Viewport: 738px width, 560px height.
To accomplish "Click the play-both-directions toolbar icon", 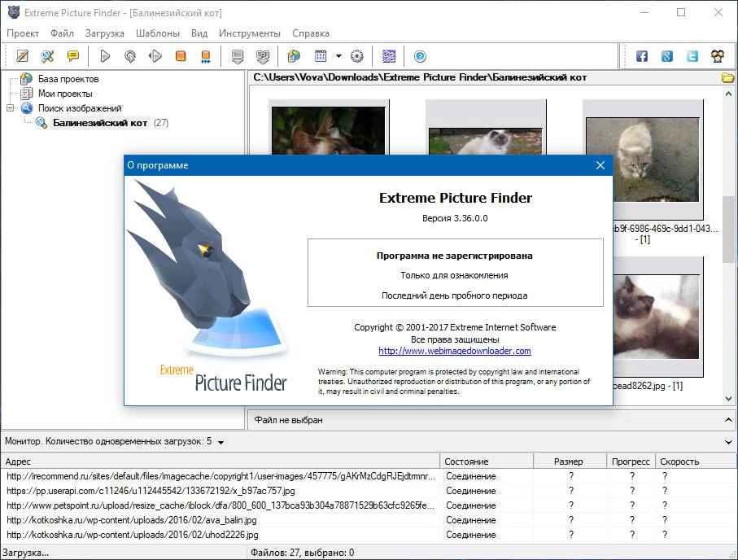I will [x=155, y=56].
